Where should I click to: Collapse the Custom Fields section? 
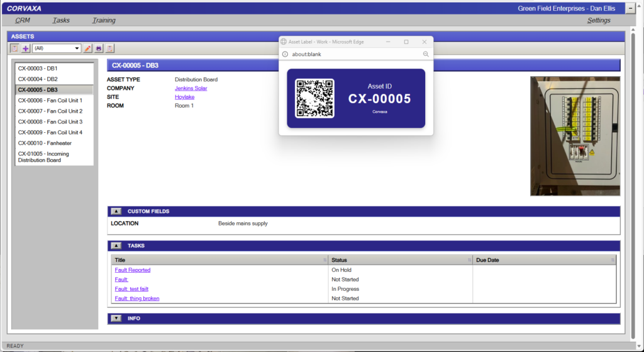click(116, 212)
